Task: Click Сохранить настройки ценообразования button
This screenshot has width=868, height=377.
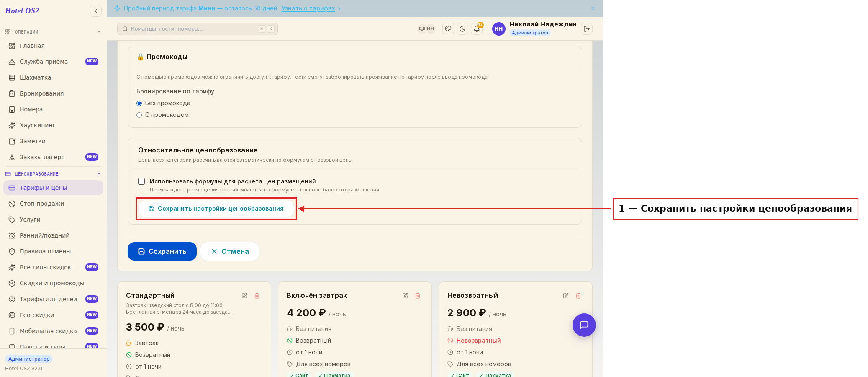Action: click(x=216, y=209)
